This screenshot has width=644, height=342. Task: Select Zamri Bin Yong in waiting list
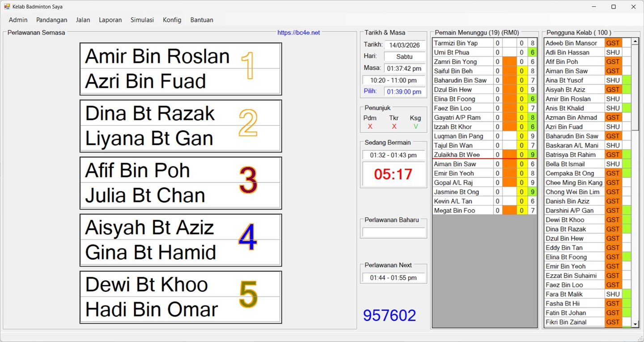(463, 62)
